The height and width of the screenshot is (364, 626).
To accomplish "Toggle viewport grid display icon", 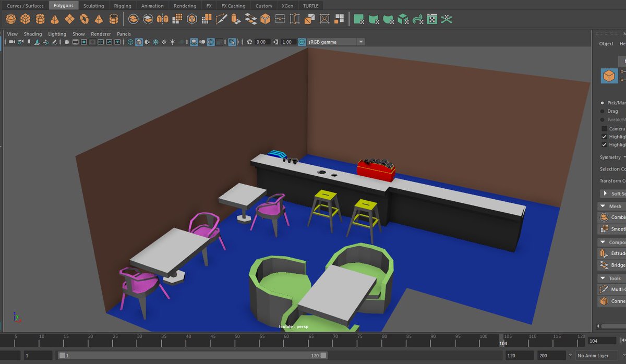I will [x=66, y=42].
